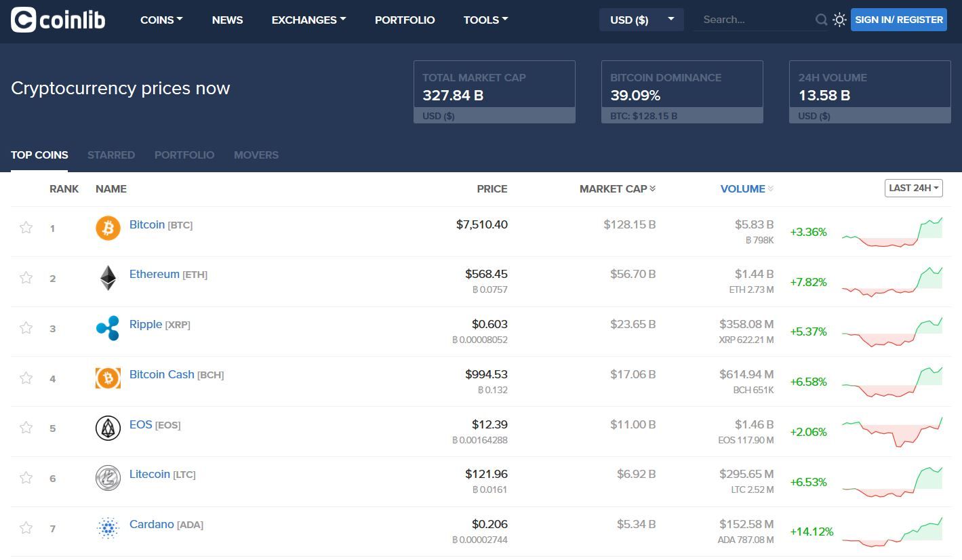
Task: Click Bitcoin price $7,510.40
Action: (482, 224)
